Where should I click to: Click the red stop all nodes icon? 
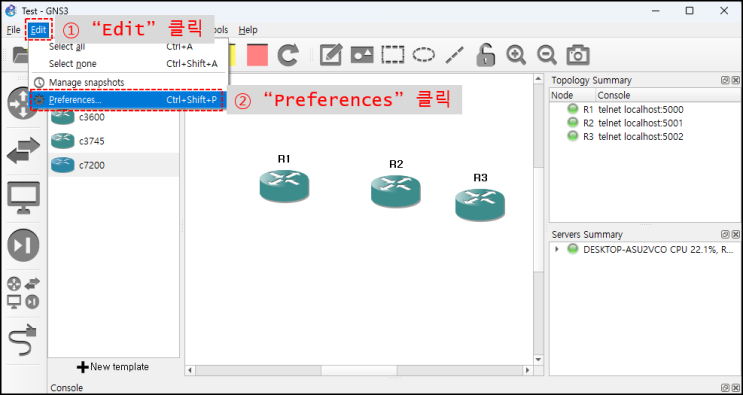(x=257, y=55)
